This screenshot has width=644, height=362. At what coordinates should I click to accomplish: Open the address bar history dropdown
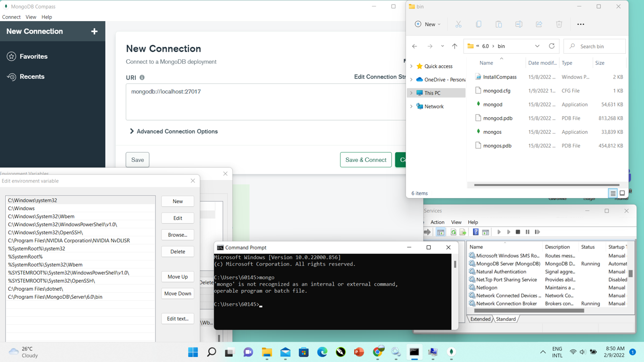tap(537, 46)
